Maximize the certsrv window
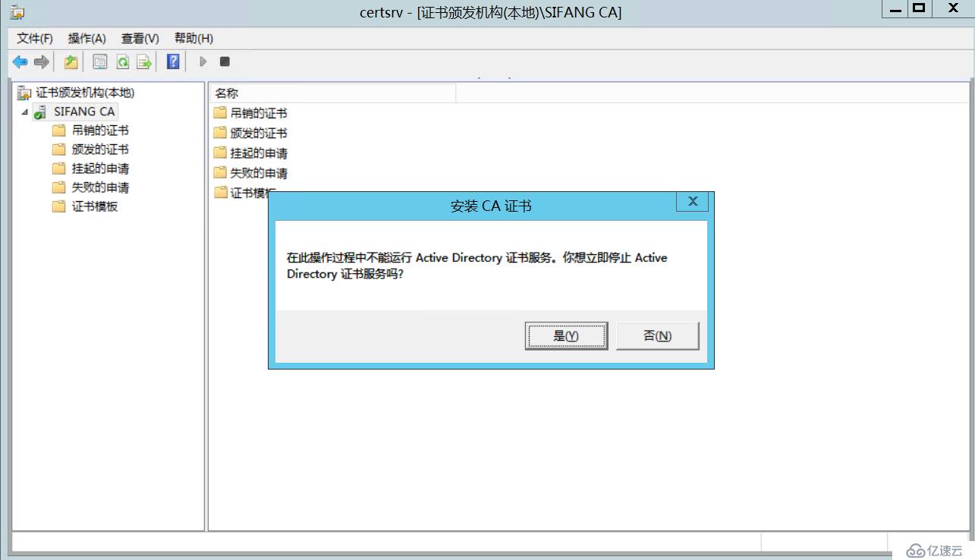The width and height of the screenshot is (975, 560). (919, 9)
